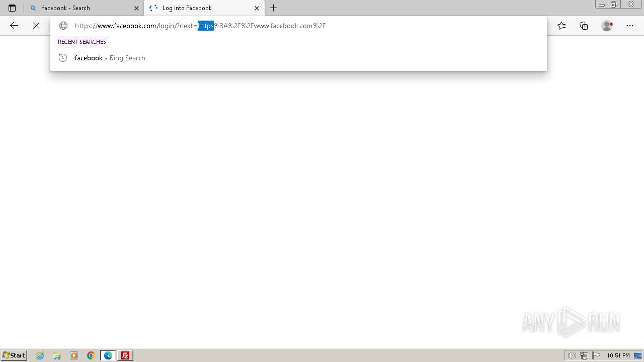Click the Show desktop button

click(x=638, y=355)
